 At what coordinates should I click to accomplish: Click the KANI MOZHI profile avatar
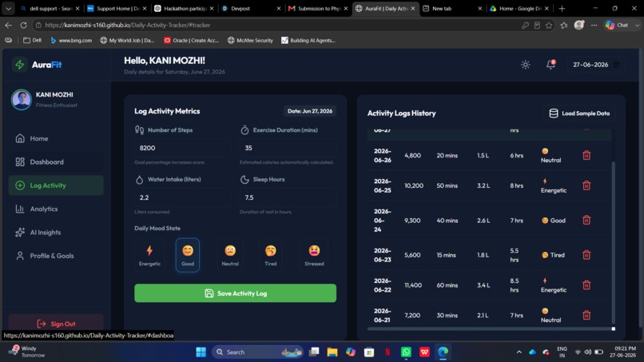tap(22, 99)
